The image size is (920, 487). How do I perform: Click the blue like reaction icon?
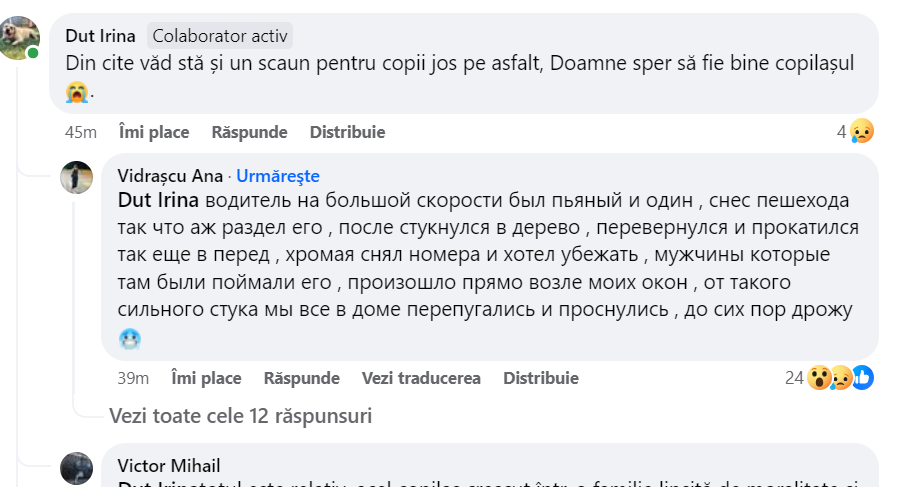tap(862, 378)
